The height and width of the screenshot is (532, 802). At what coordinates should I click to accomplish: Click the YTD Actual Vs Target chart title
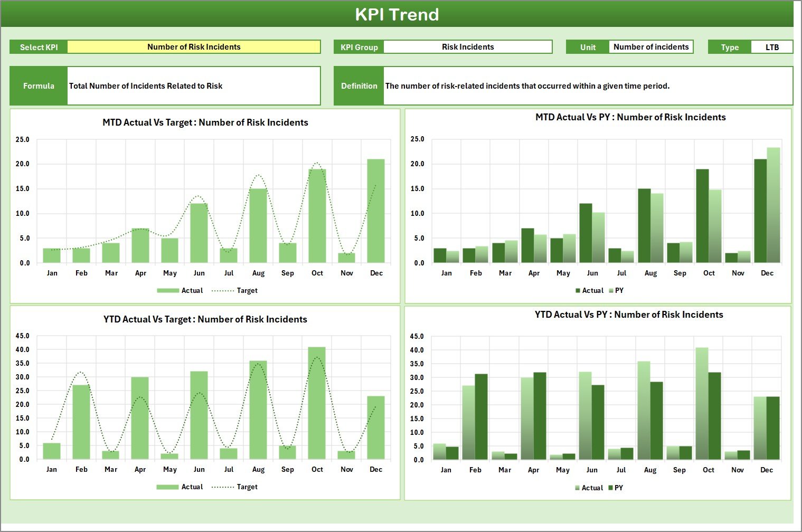tap(205, 319)
